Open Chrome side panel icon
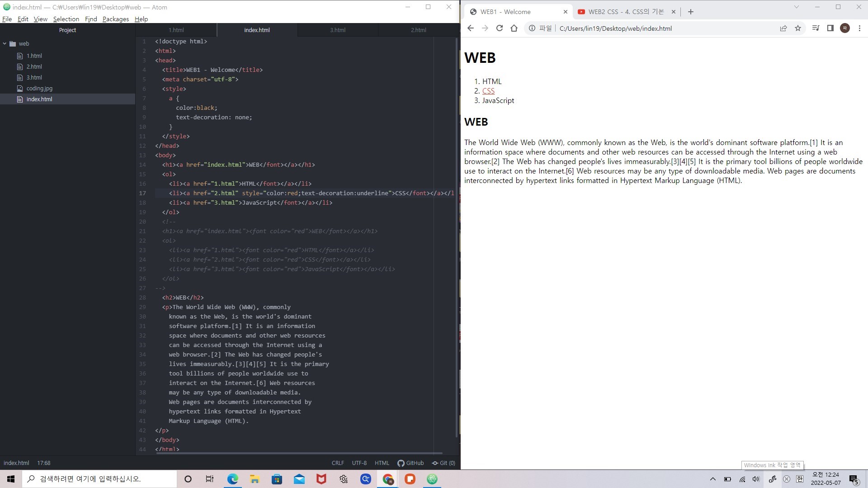This screenshot has width=868, height=488. (830, 28)
